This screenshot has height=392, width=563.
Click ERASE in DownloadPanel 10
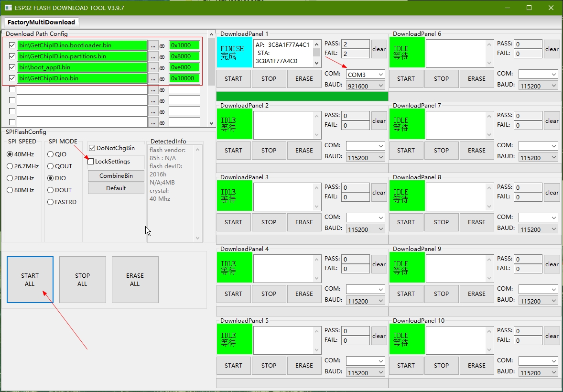tap(476, 365)
